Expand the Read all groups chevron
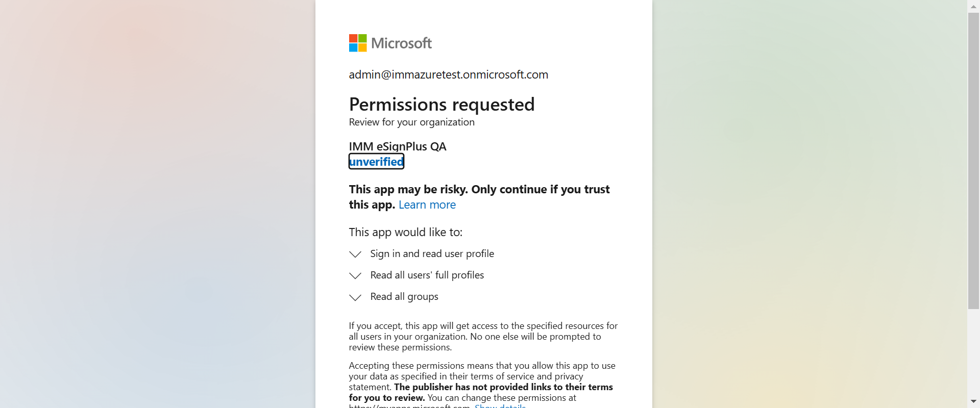 click(355, 297)
